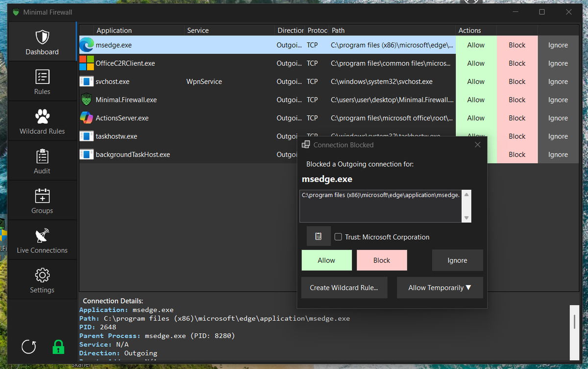Block the svchost.exe row

tap(517, 81)
